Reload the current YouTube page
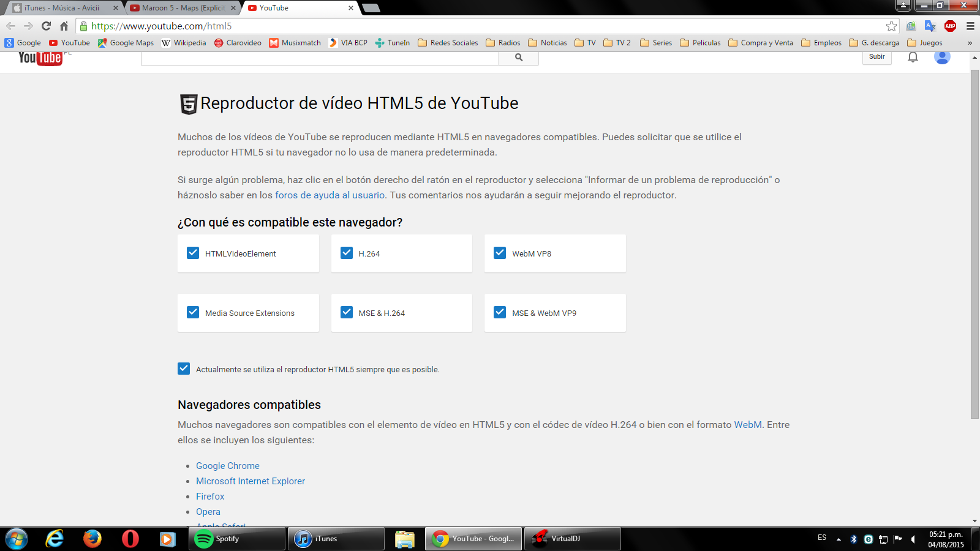The width and height of the screenshot is (980, 551). (46, 26)
